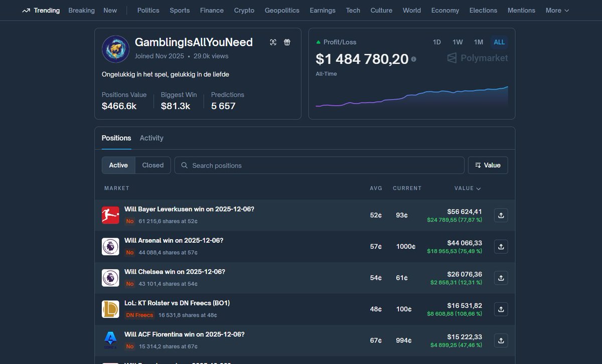Share the ACF Fiorentina position
Viewport: 602px width, 364px height.
[501, 340]
